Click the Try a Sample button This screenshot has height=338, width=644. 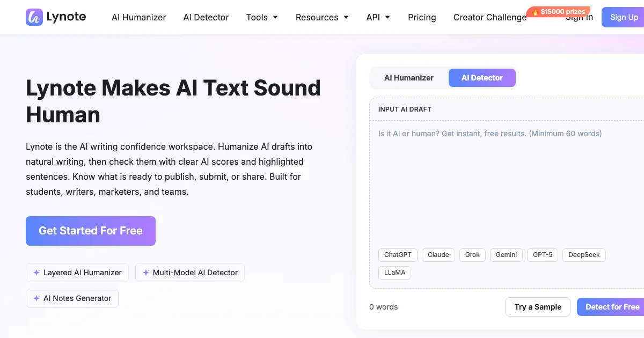tap(538, 307)
